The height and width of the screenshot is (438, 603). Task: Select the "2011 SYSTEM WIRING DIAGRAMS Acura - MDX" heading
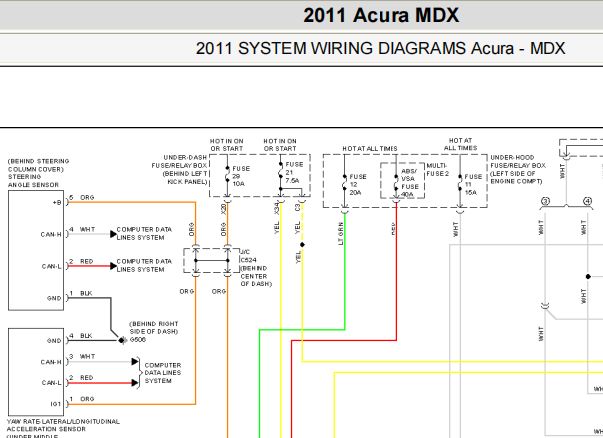pyautogui.click(x=380, y=48)
